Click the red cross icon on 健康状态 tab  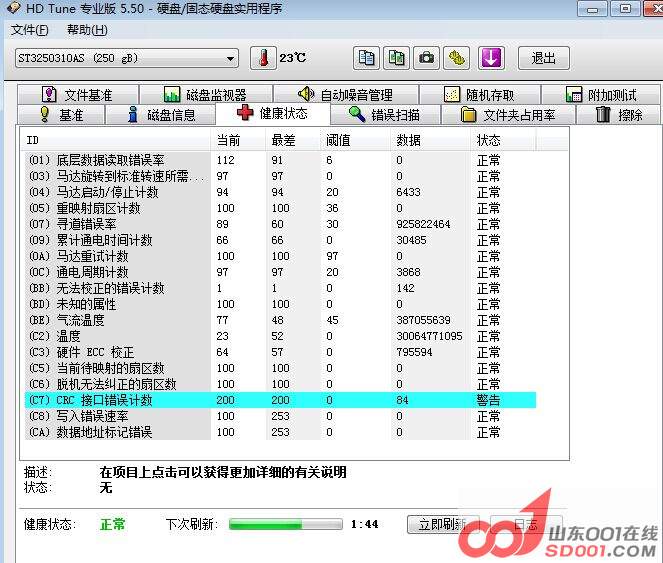click(x=245, y=113)
